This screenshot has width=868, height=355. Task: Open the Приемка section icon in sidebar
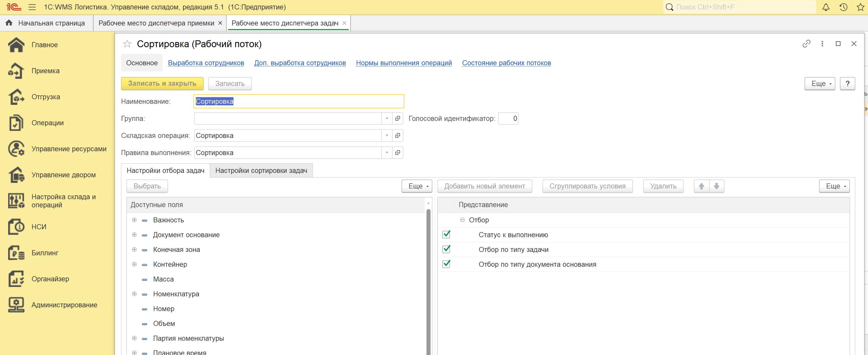tap(16, 71)
